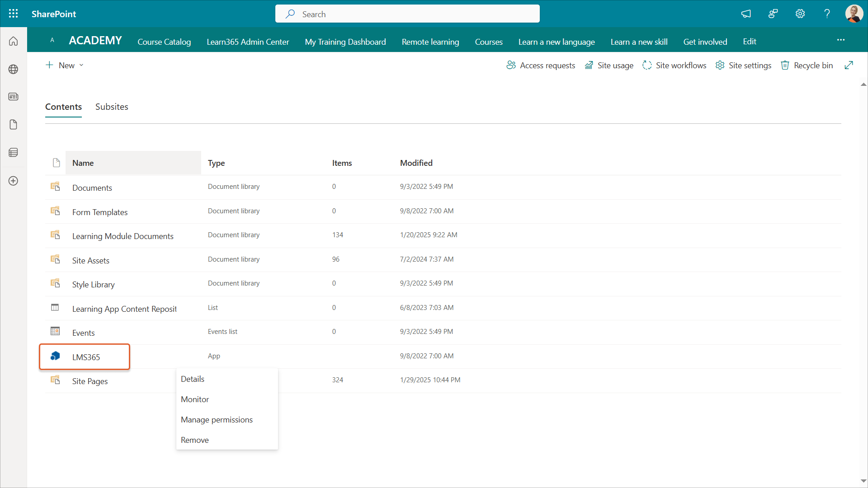
Task: Sort by the Items column header
Action: [342, 163]
